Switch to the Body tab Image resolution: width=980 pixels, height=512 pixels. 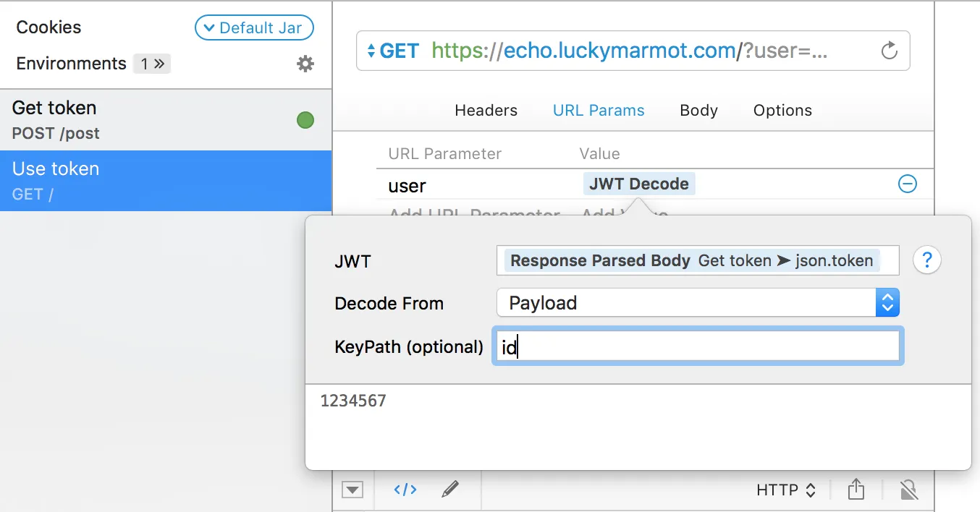698,111
